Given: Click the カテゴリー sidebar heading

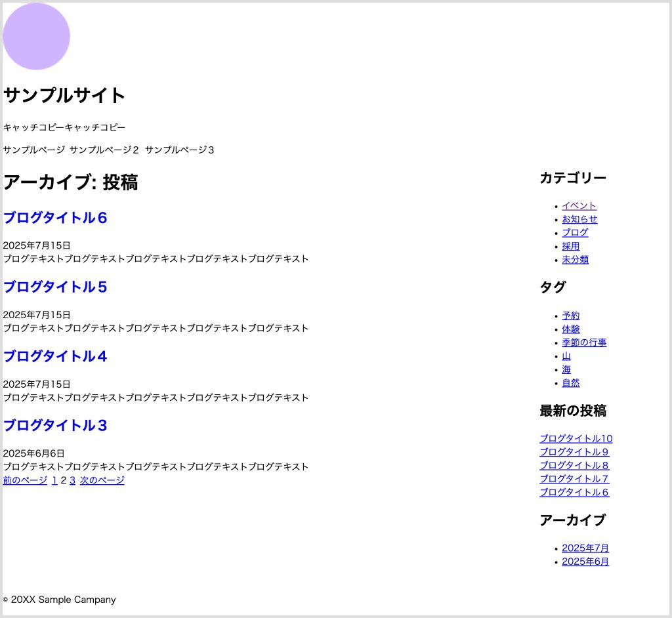Looking at the screenshot, I should click(573, 178).
